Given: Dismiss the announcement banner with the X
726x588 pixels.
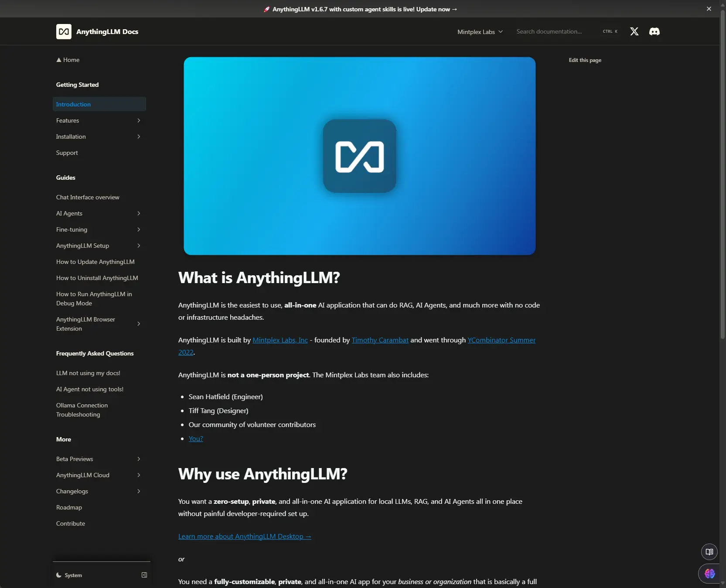Looking at the screenshot, I should tap(709, 9).
